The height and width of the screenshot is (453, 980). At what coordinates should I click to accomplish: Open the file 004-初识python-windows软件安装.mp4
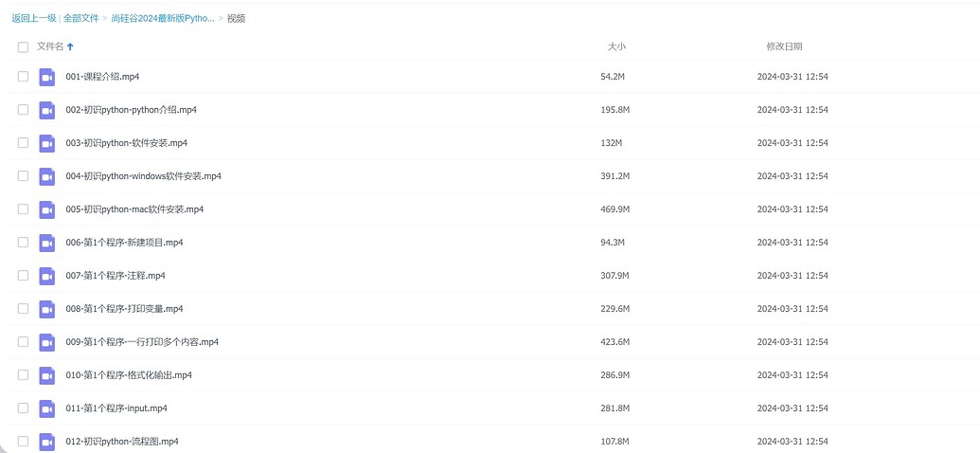[143, 176]
